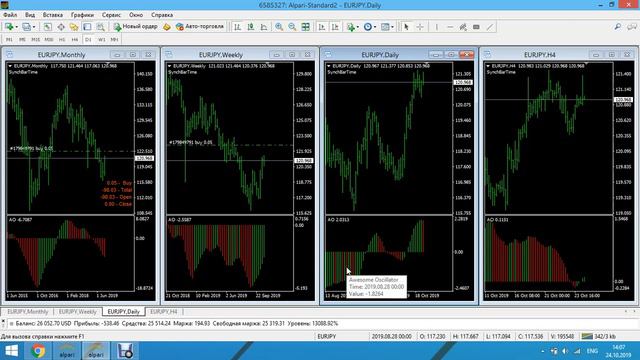Open the chat messages icon
This screenshot has width=640, height=360.
pos(632,27)
